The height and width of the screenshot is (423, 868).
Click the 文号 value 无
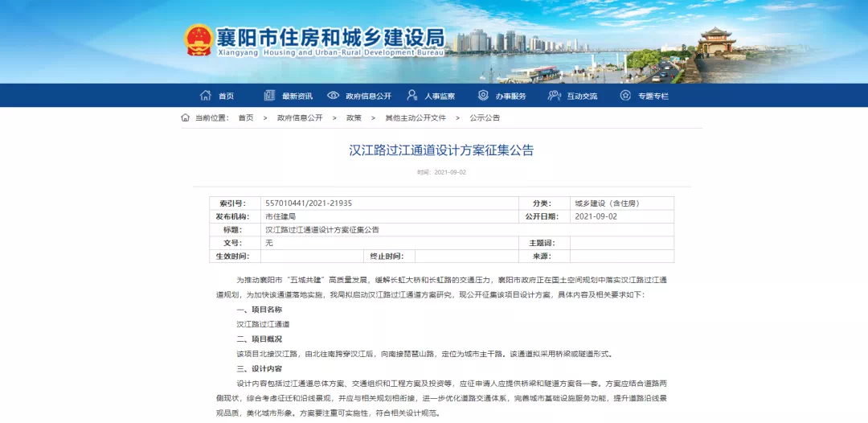click(269, 243)
